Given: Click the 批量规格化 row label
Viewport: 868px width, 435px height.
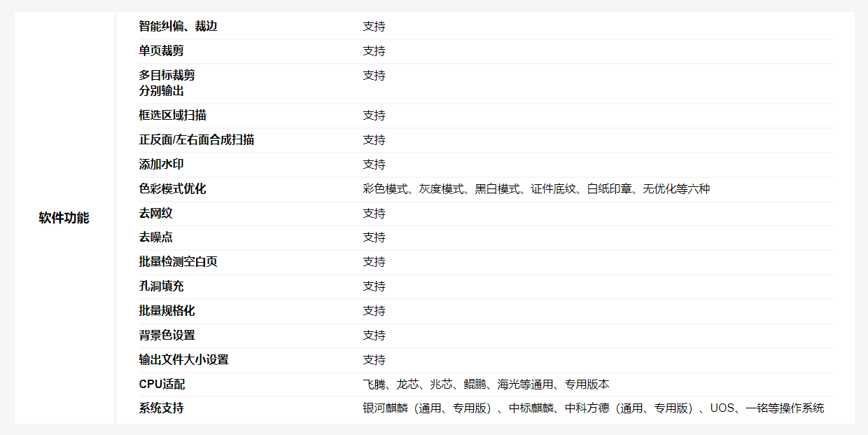Looking at the screenshot, I should point(167,311).
